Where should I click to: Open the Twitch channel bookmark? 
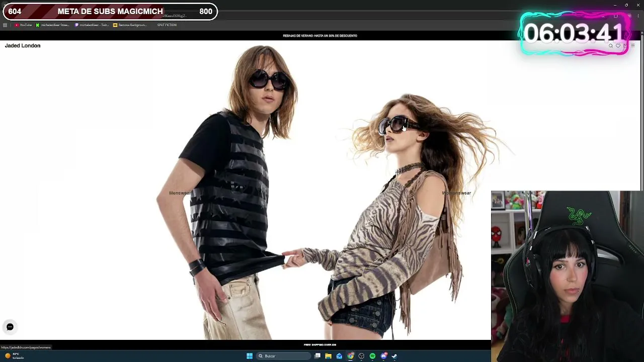click(92, 25)
